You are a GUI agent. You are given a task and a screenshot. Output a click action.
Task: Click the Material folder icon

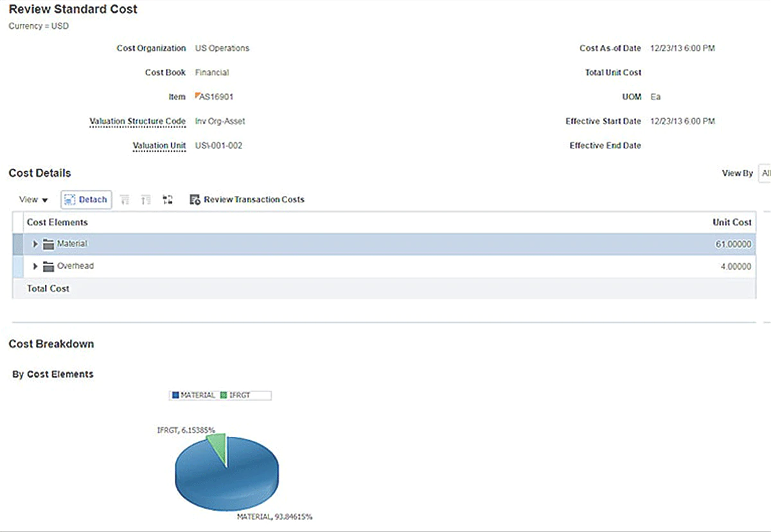(48, 244)
